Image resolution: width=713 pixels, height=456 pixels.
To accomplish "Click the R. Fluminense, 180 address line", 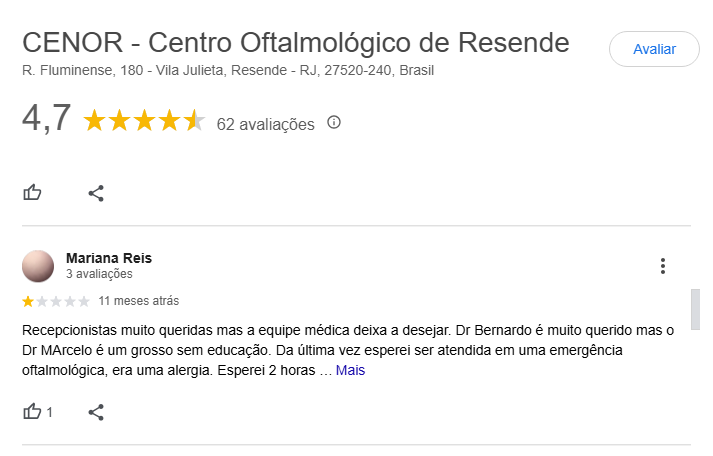I will point(228,70).
